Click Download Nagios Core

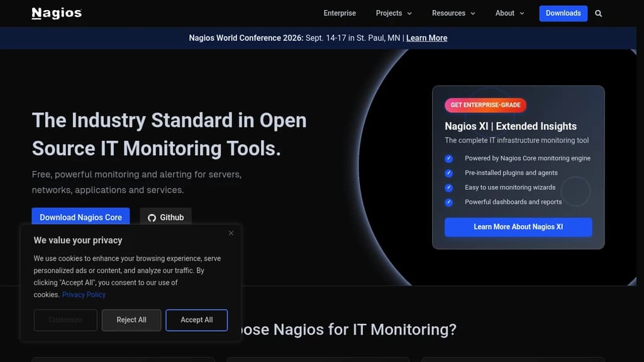pyautogui.click(x=80, y=217)
